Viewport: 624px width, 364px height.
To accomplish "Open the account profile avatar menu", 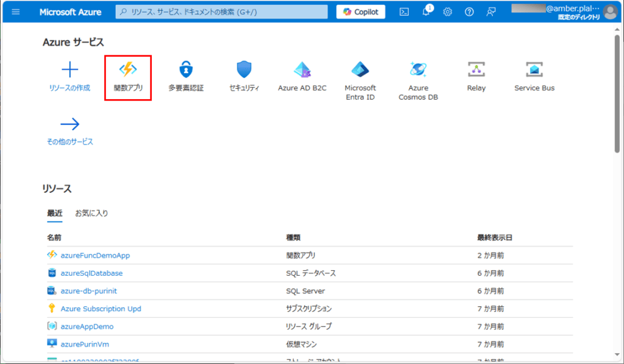I will tap(610, 12).
